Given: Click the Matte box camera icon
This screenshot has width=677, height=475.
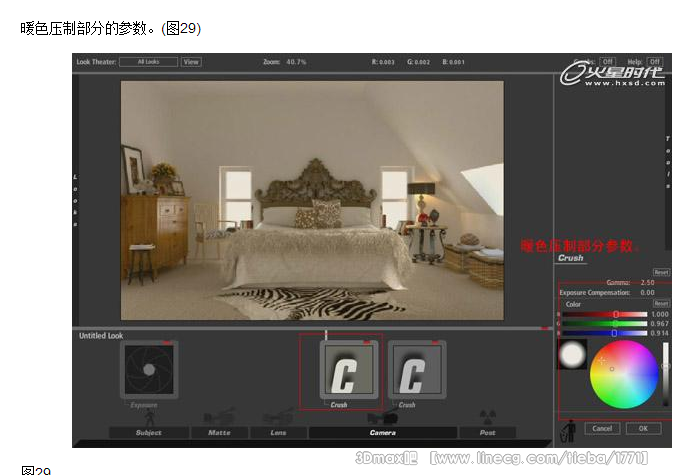Looking at the screenshot, I should click(219, 416).
